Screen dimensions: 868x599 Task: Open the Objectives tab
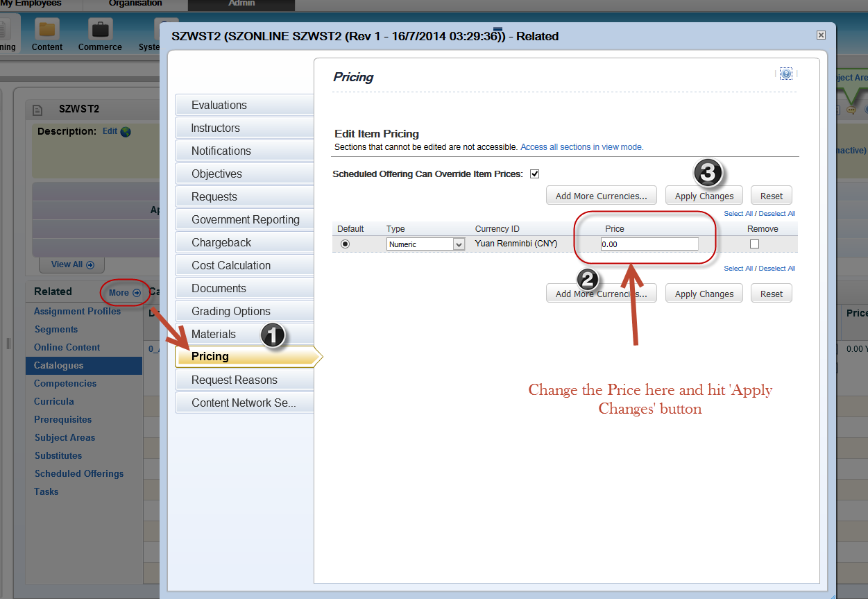[x=244, y=174]
